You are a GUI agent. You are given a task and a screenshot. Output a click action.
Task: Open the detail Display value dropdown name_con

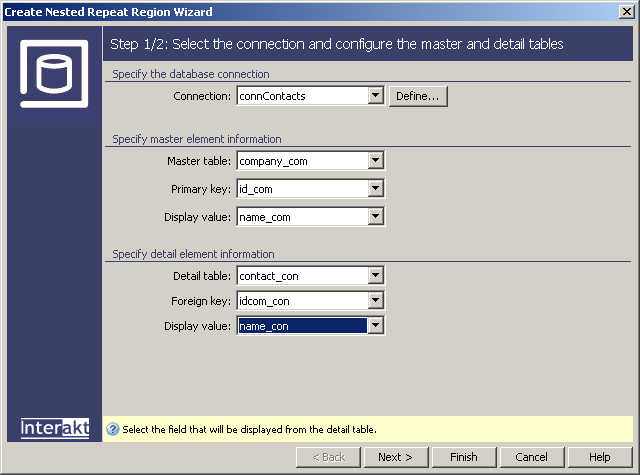point(376,325)
